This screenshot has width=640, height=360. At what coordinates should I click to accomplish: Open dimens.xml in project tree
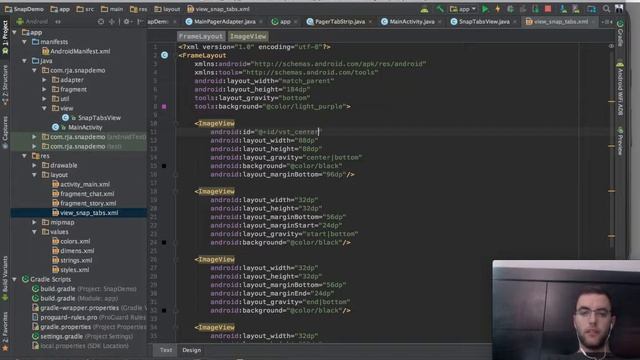point(73,251)
